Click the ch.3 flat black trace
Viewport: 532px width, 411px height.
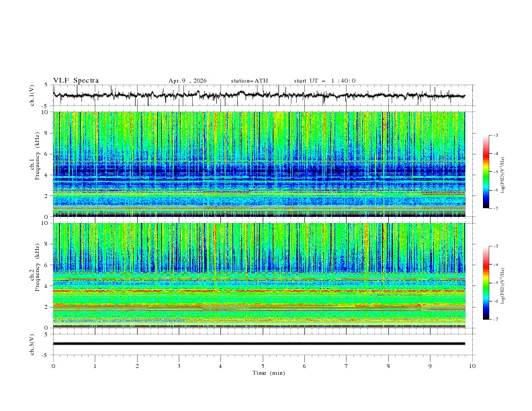click(x=259, y=344)
